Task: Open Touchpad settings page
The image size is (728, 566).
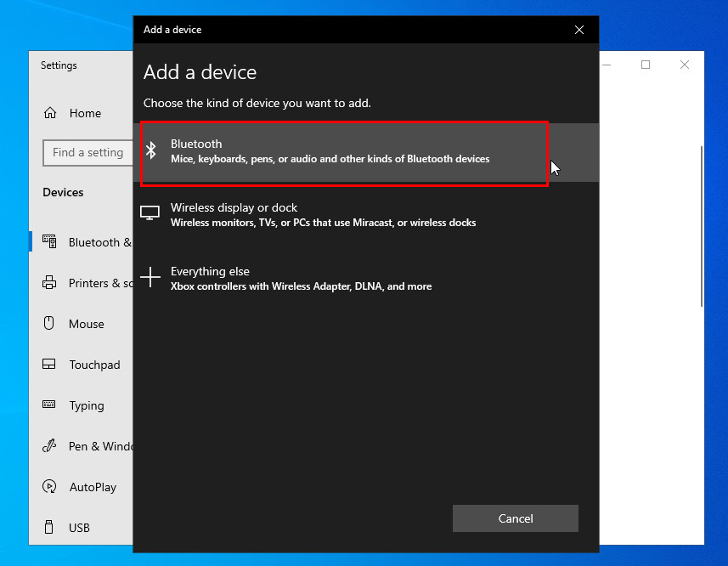Action: point(81,365)
